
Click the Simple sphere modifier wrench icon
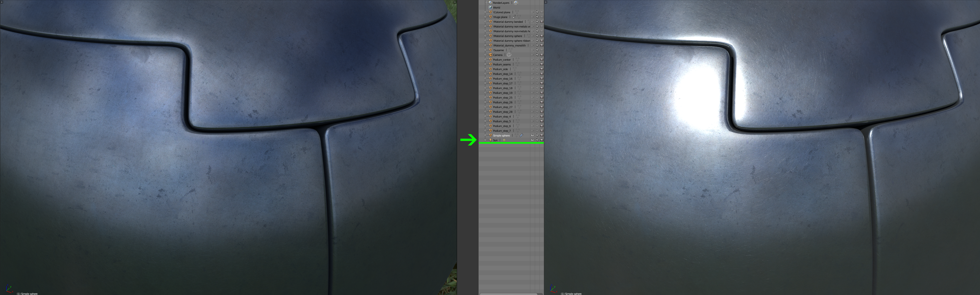tap(522, 136)
